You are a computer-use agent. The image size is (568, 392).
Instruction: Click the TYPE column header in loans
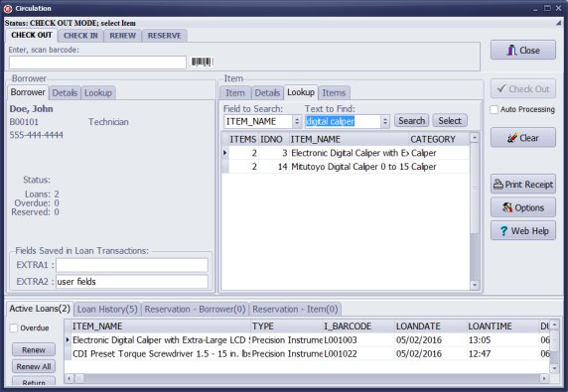(x=287, y=327)
